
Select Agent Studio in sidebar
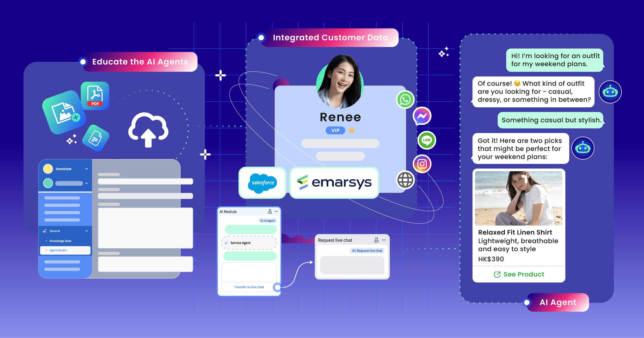click(65, 250)
